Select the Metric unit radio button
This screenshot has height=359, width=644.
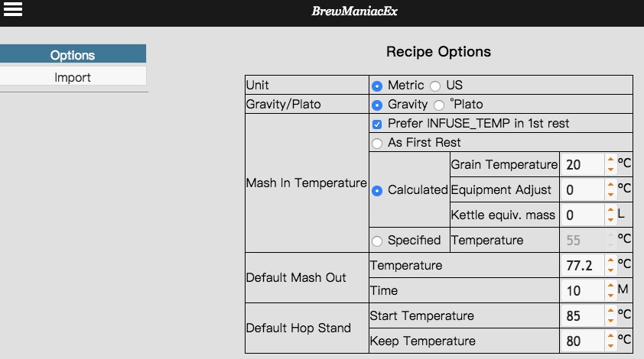click(377, 86)
